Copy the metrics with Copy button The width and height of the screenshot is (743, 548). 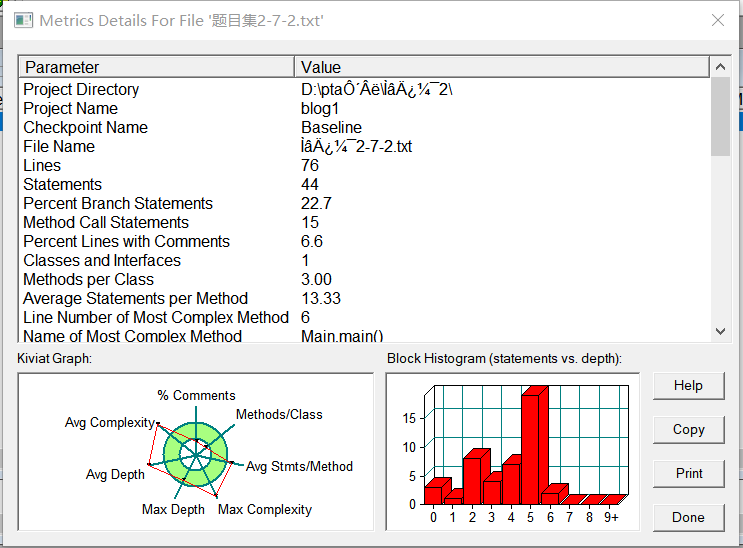689,430
